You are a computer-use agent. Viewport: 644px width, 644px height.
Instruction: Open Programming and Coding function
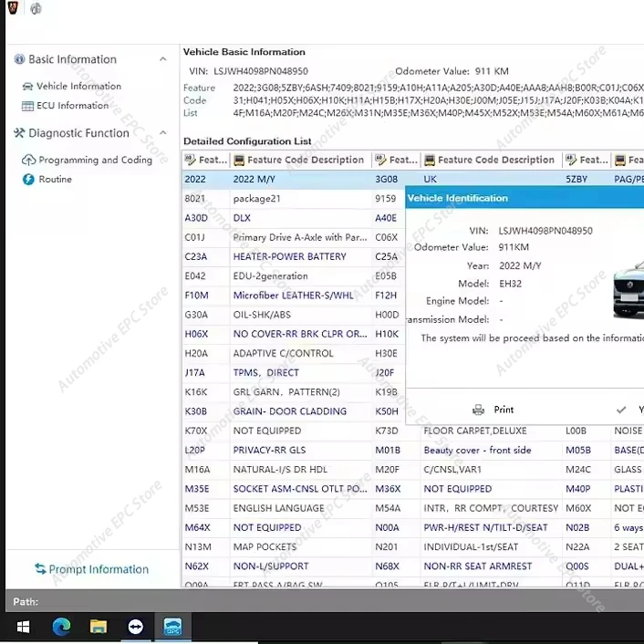(x=95, y=160)
